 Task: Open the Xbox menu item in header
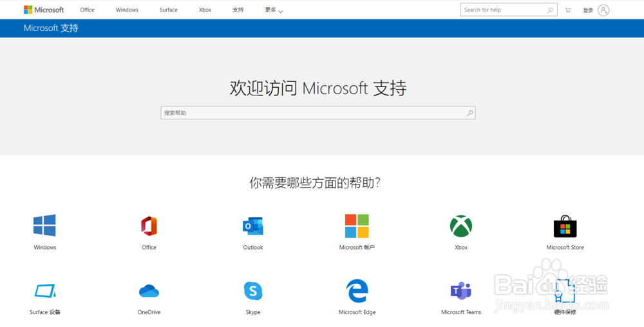coord(205,10)
